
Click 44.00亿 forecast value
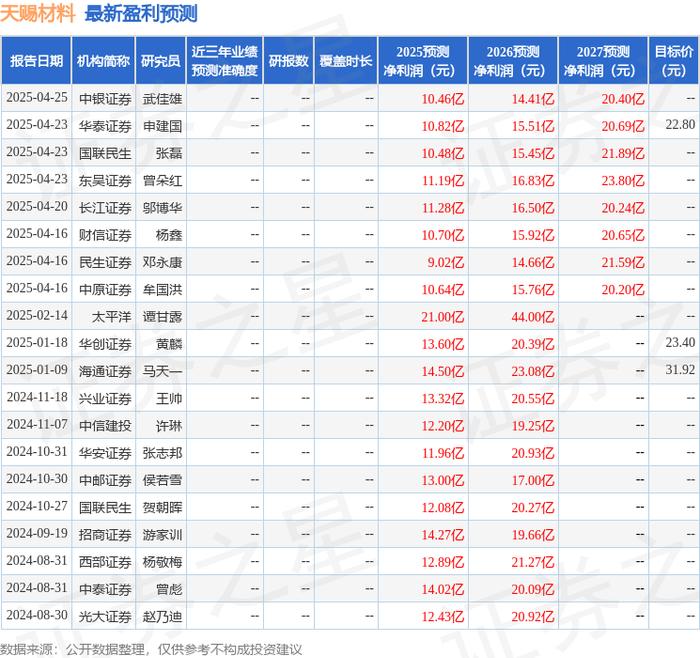pyautogui.click(x=533, y=317)
